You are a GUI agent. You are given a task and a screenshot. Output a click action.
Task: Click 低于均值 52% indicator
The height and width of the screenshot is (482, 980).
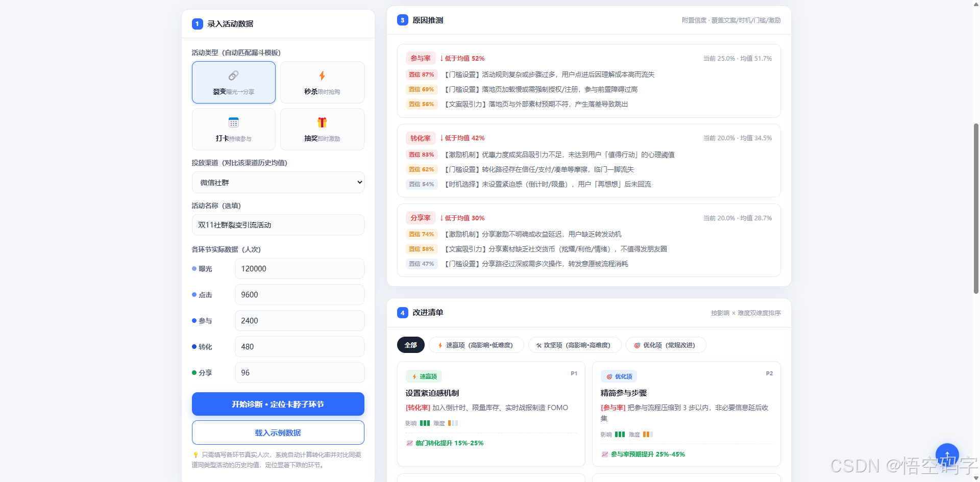462,59
